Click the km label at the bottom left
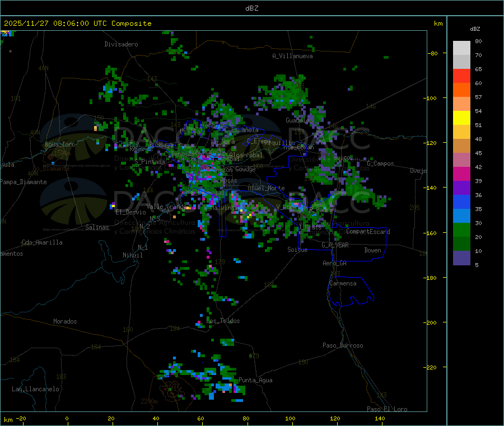 click(x=8, y=420)
